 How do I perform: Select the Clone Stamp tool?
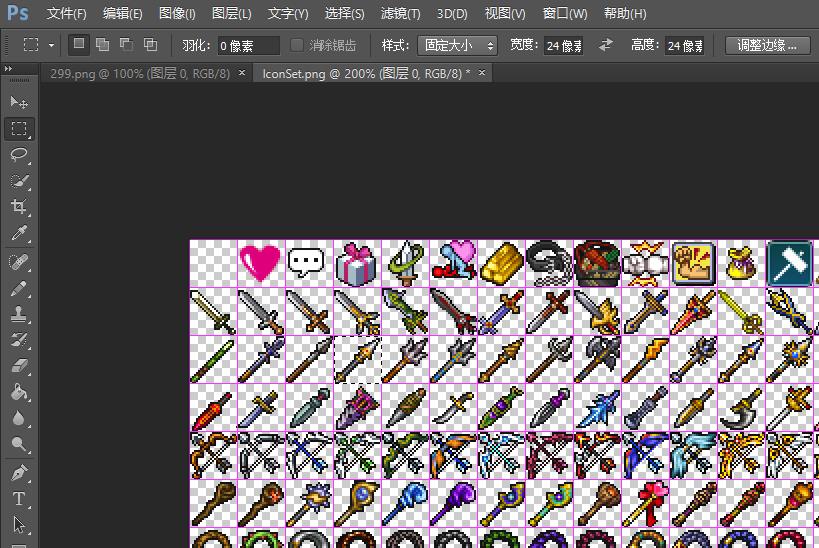(19, 314)
